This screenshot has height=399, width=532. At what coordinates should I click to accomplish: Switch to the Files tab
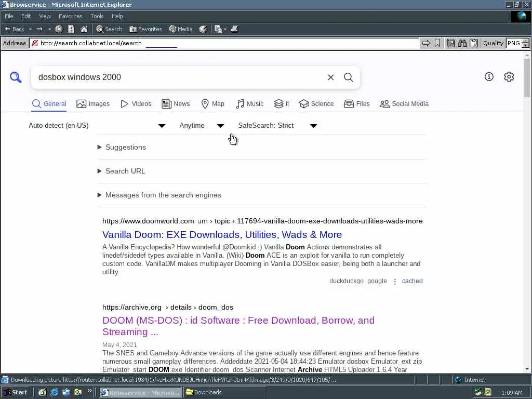tap(356, 104)
